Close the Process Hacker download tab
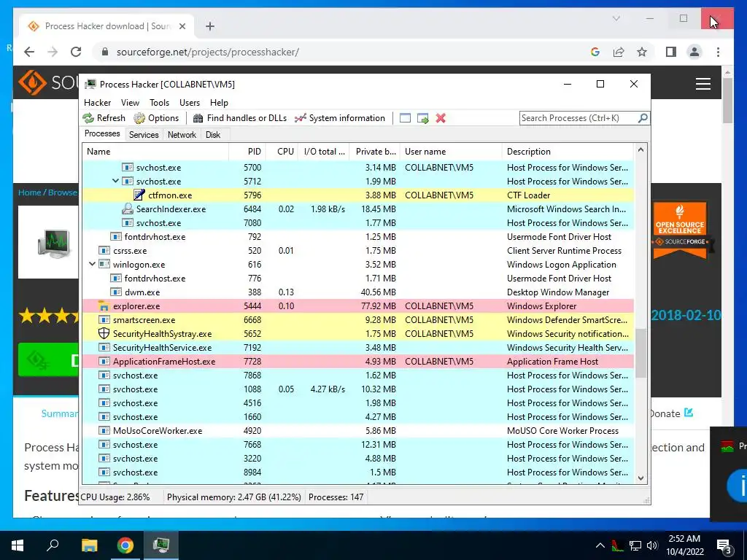 pos(182,26)
